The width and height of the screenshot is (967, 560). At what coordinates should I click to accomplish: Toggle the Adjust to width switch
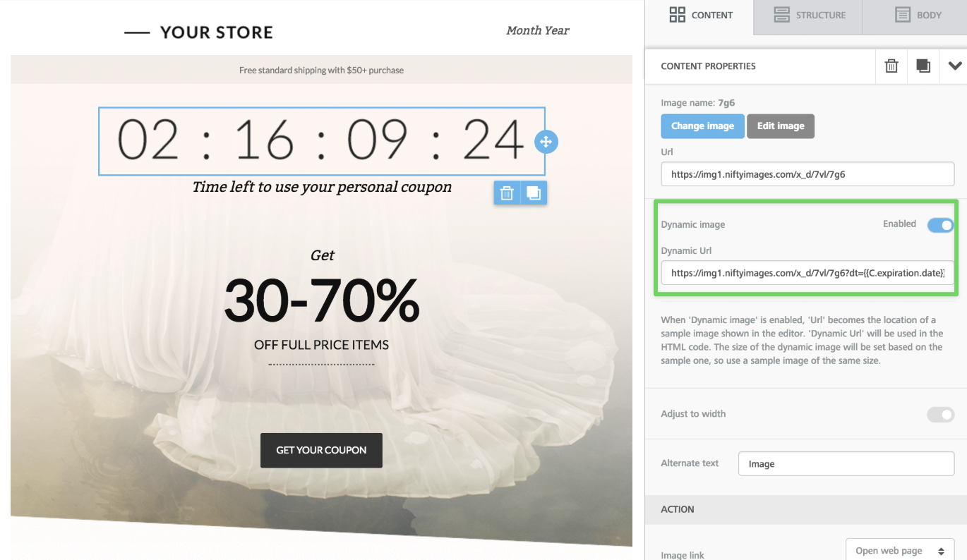[x=940, y=415]
